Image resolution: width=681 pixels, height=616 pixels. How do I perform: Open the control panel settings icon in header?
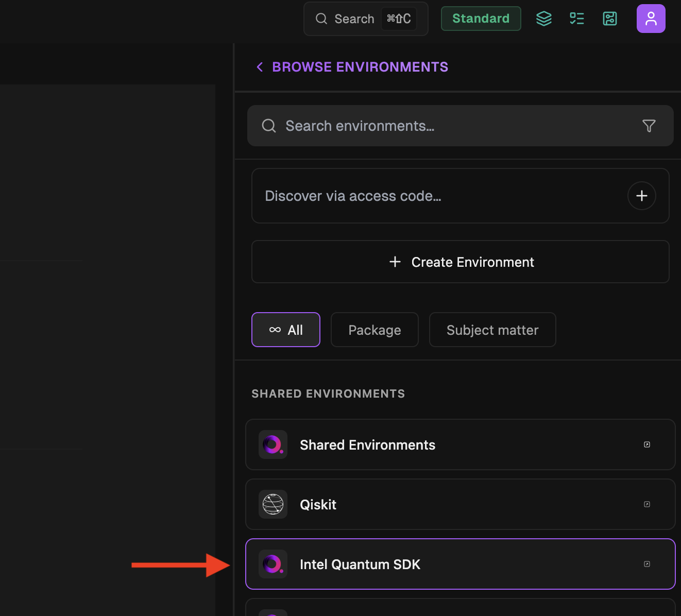610,19
